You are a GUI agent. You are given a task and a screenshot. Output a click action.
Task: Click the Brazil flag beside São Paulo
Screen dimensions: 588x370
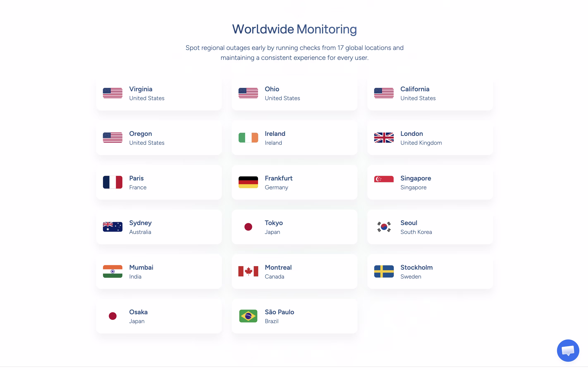[248, 316]
